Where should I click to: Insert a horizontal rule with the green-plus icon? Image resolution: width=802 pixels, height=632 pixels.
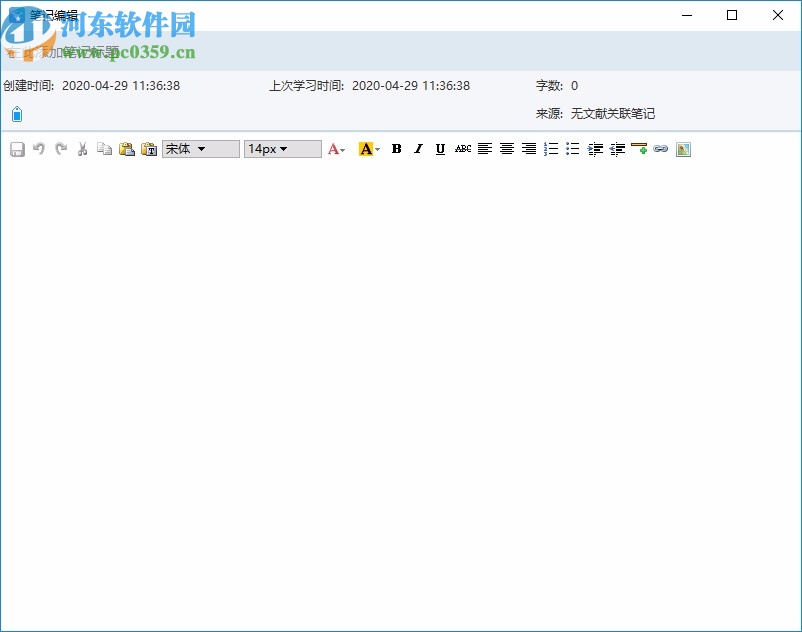coord(640,149)
